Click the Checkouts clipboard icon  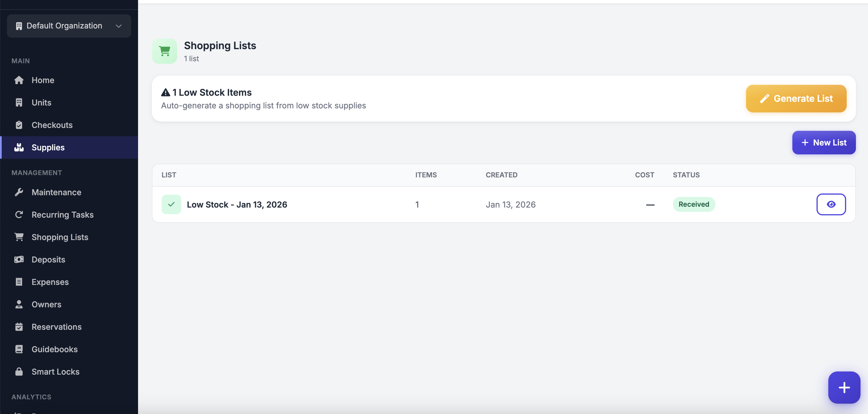pyautogui.click(x=19, y=125)
